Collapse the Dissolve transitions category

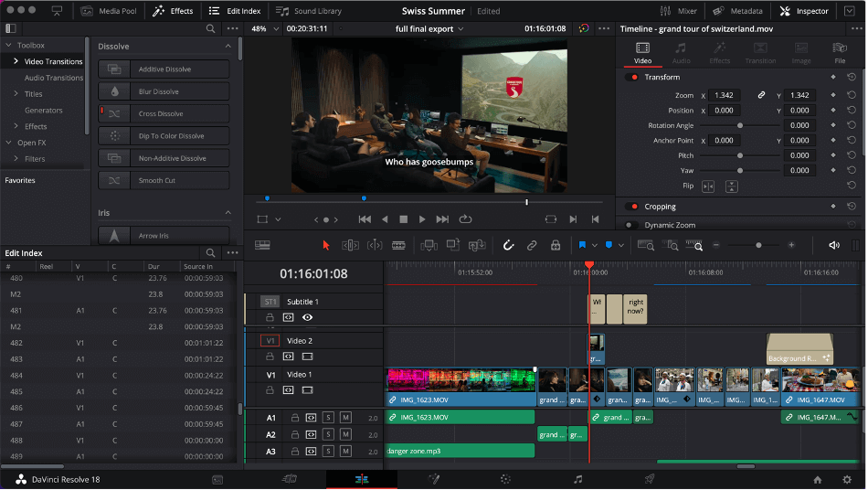click(228, 47)
